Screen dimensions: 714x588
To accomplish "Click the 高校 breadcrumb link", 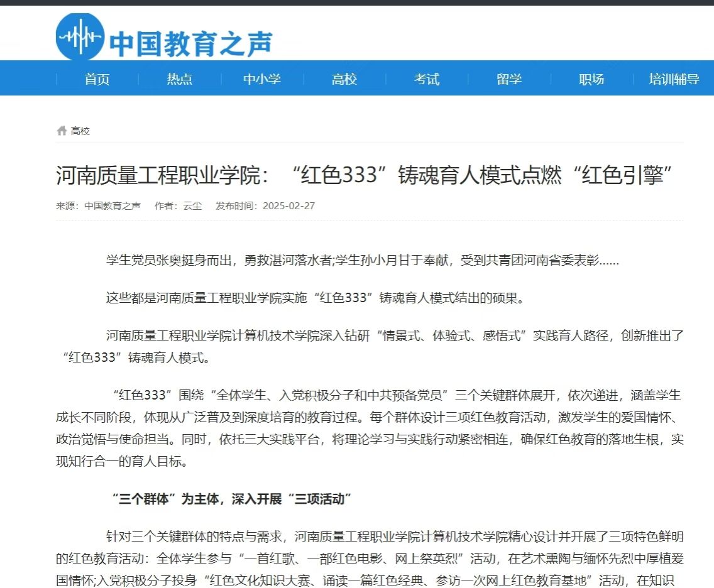I will pos(80,131).
